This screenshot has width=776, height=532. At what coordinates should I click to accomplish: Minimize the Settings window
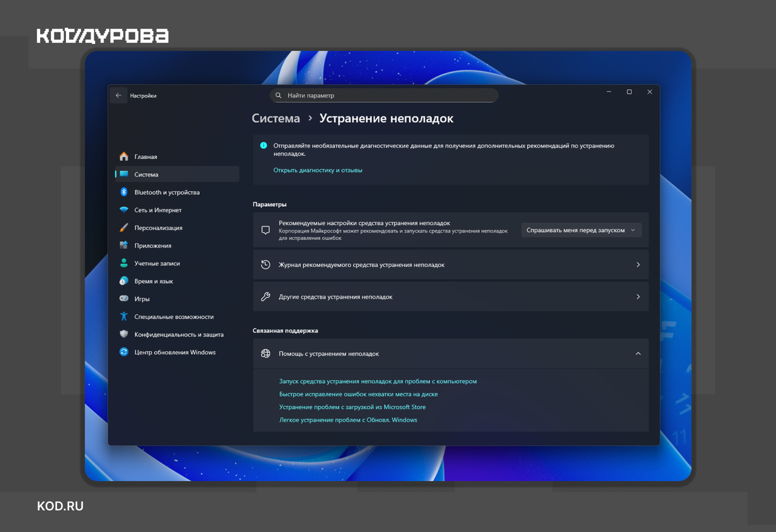pos(609,92)
